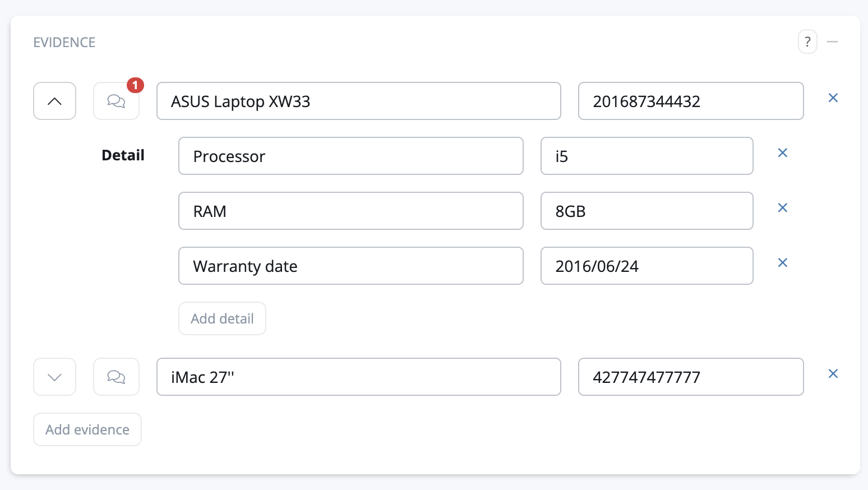Remove the ASUS Laptop XW33 evidence row

point(833,98)
